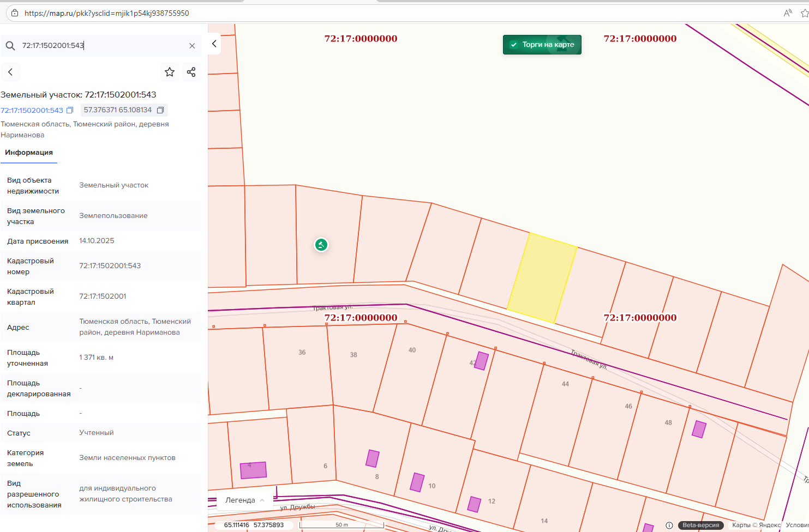This screenshot has height=532, width=809.
Task: Select the yellow highlighted land parcel
Action: click(542, 278)
